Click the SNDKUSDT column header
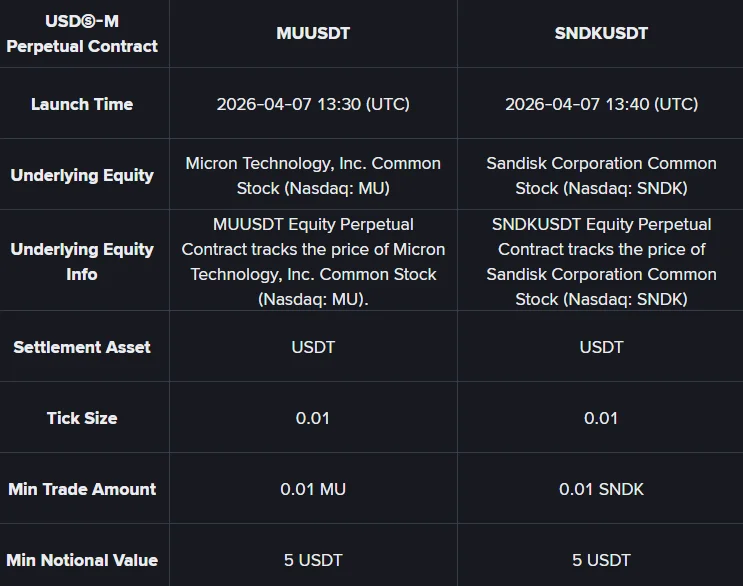Viewport: 743px width, 586px height. [601, 33]
